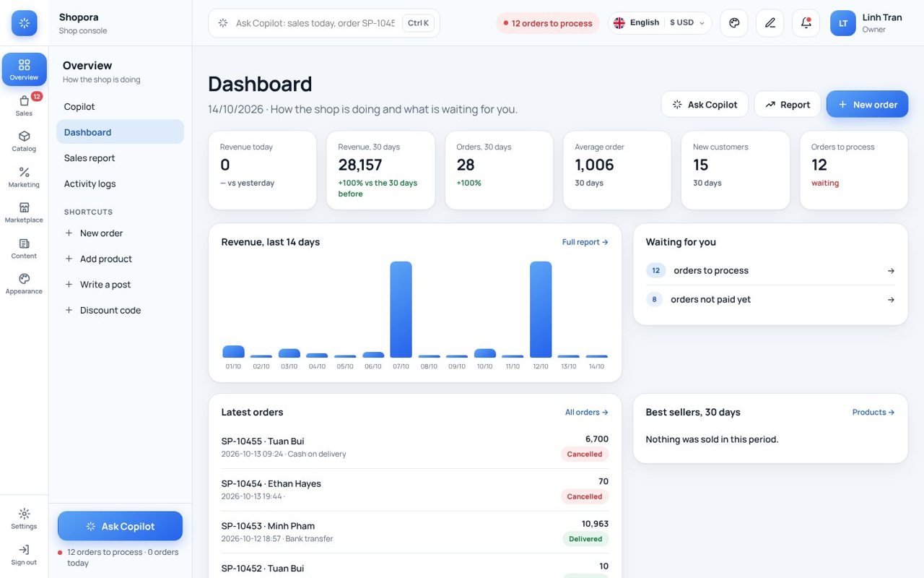Open Appearance palette icon in sidebar
Viewport: 924px width, 578px height.
(x=24, y=284)
